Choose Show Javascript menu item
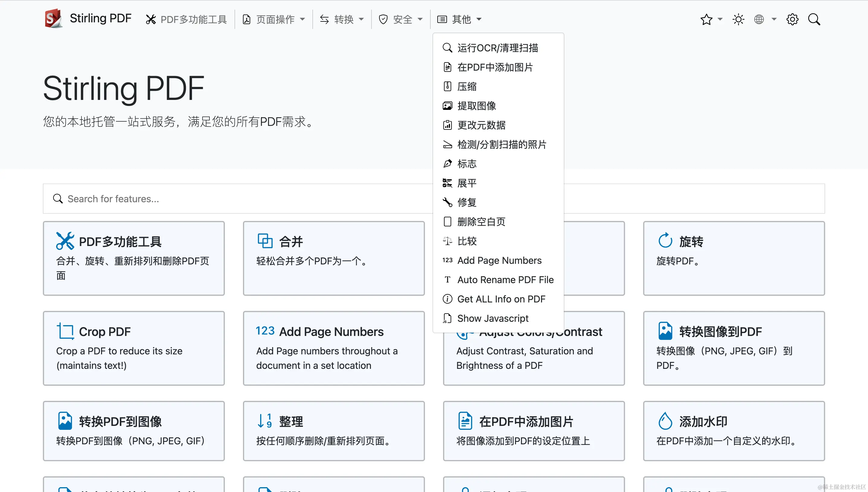This screenshot has height=492, width=868. point(498,318)
